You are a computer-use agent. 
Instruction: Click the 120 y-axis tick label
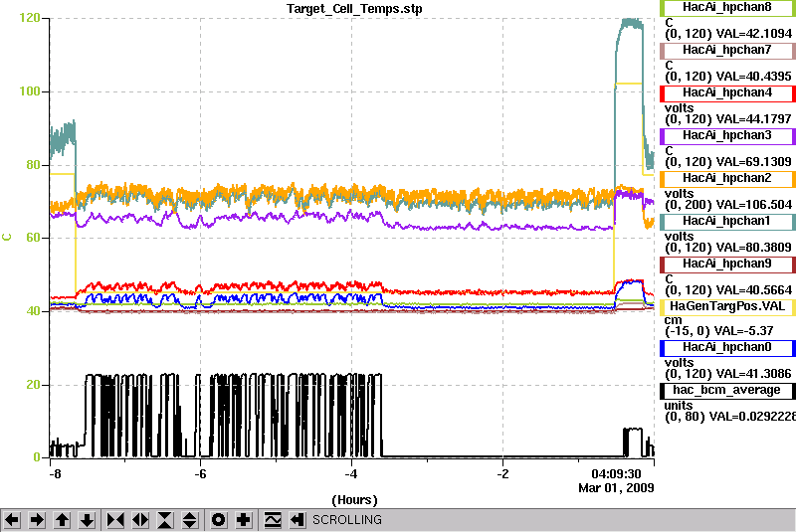tap(30, 18)
